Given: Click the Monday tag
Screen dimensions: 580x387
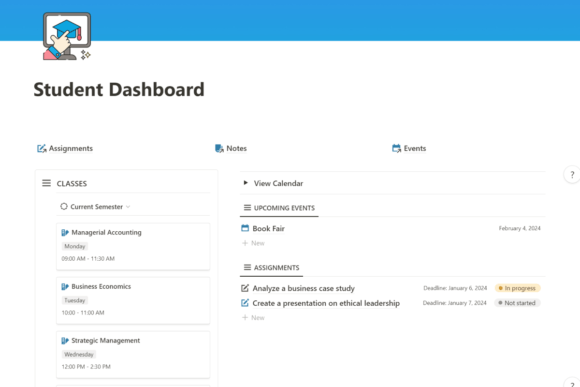Looking at the screenshot, I should [x=75, y=246].
